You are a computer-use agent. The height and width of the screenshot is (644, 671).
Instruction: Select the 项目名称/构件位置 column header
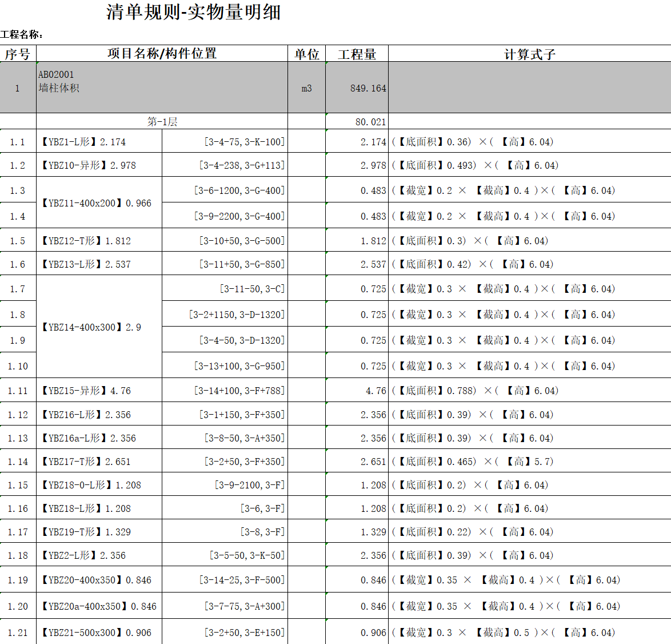[162, 54]
